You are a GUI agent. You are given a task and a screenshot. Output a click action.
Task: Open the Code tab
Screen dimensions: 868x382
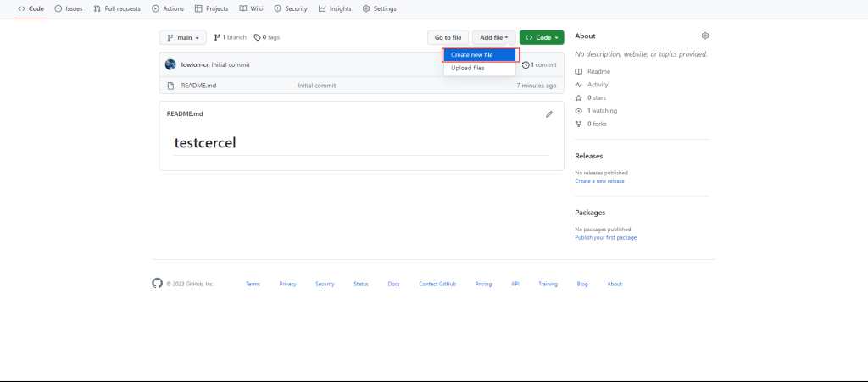[31, 8]
